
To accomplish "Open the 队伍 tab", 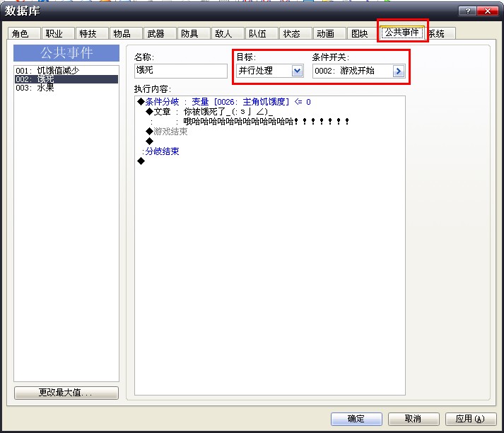I will tap(262, 33).
